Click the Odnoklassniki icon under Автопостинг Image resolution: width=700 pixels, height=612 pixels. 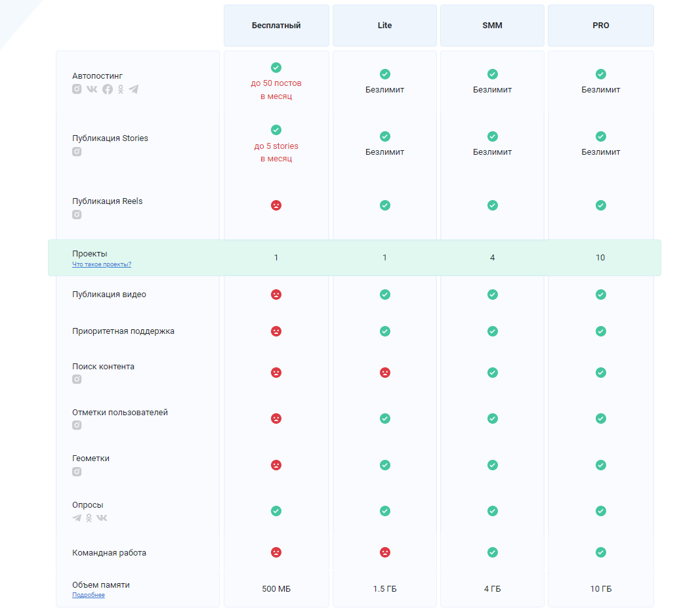[x=121, y=89]
